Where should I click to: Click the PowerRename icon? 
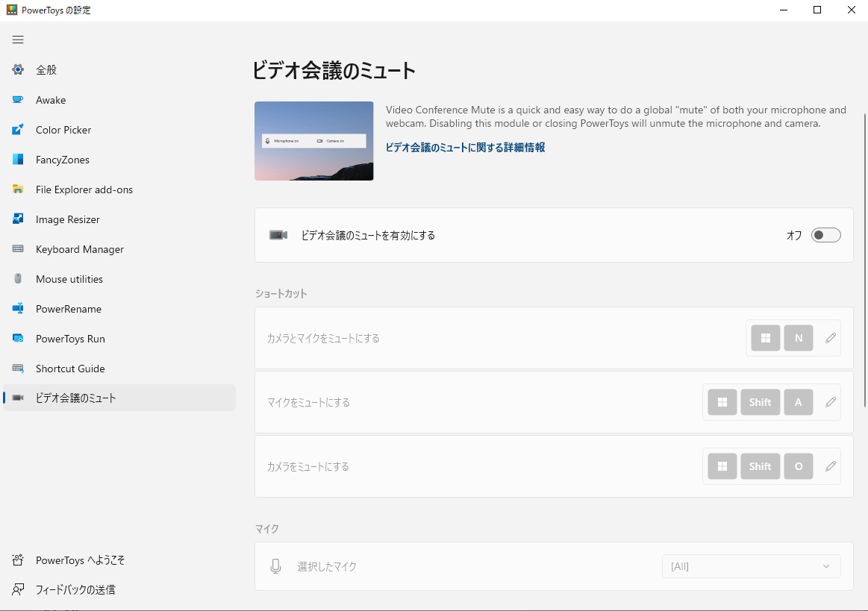(18, 308)
